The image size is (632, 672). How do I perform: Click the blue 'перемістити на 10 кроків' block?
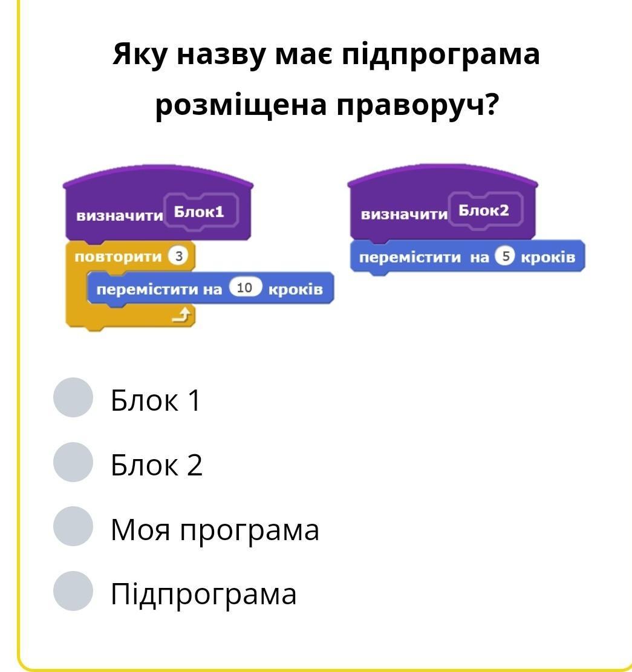pos(161,289)
